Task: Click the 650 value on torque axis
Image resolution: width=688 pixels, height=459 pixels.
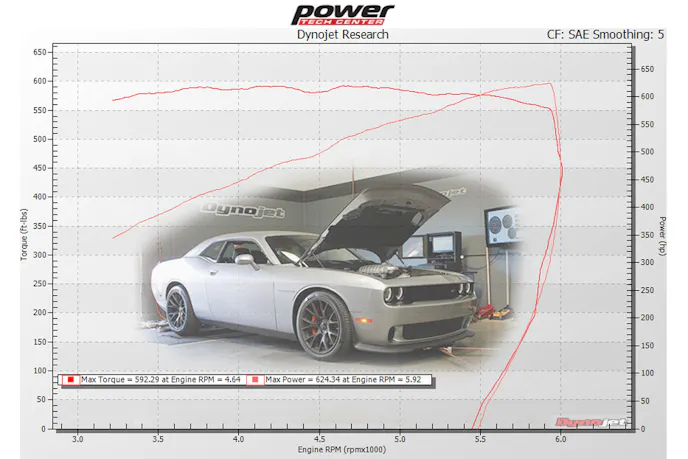Action: pyautogui.click(x=40, y=52)
